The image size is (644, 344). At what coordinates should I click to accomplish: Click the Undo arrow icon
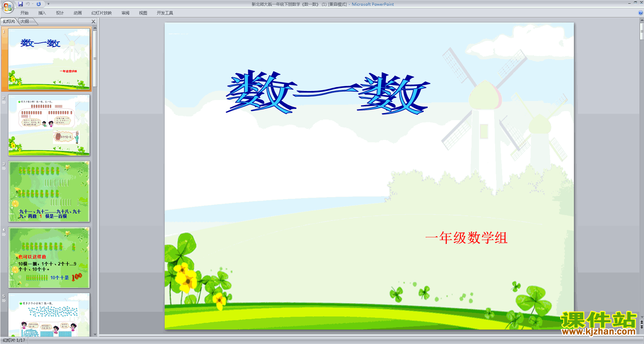point(28,4)
